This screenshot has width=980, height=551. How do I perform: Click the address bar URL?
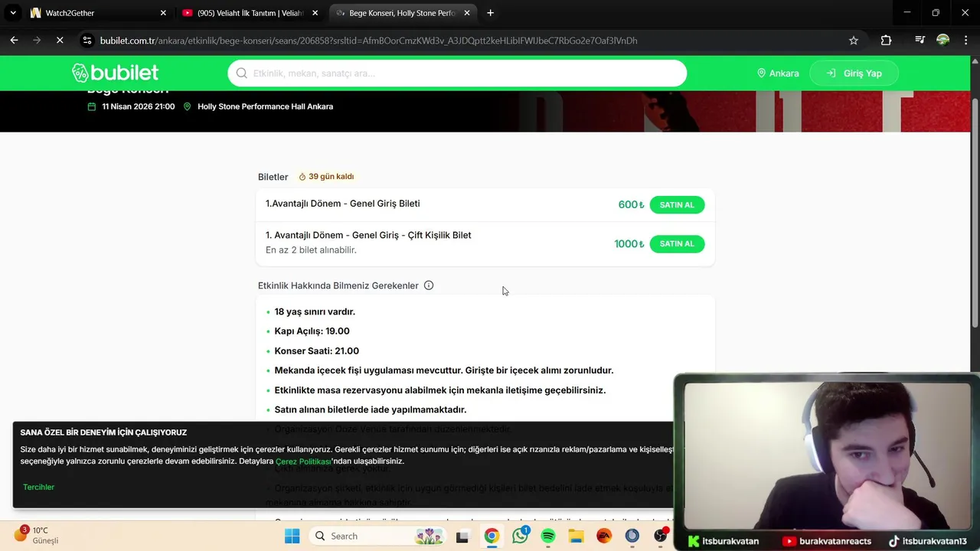[x=367, y=41]
